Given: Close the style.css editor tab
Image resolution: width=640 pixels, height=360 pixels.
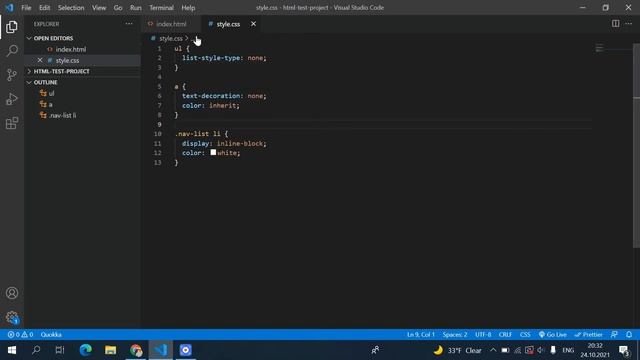Looking at the screenshot, I should click(x=253, y=24).
